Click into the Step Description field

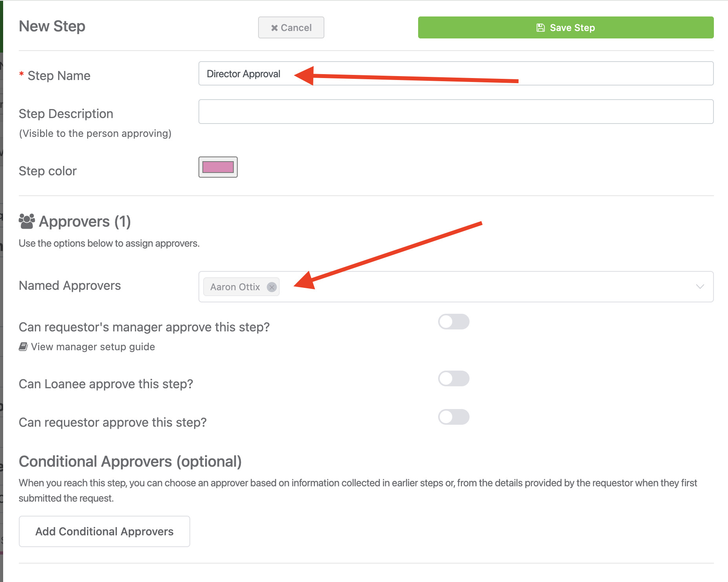[456, 112]
